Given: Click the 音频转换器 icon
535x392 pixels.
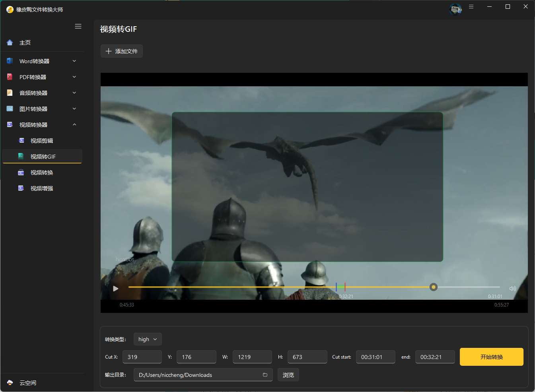Looking at the screenshot, I should point(10,93).
